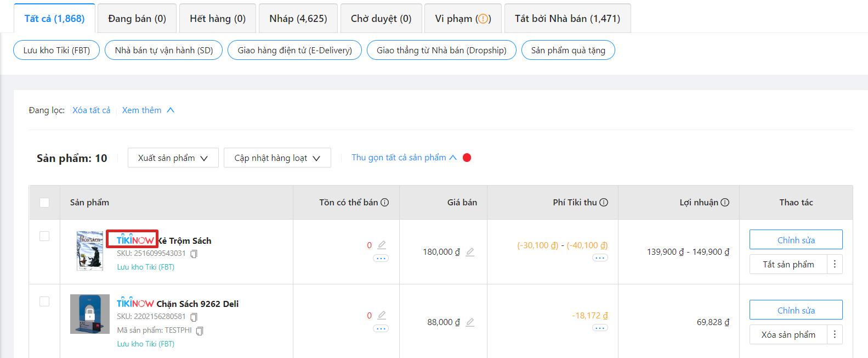Click Chỉnh sửa for Kẻ Trộm Sách
Screen dimensions: 868x358
click(x=796, y=240)
